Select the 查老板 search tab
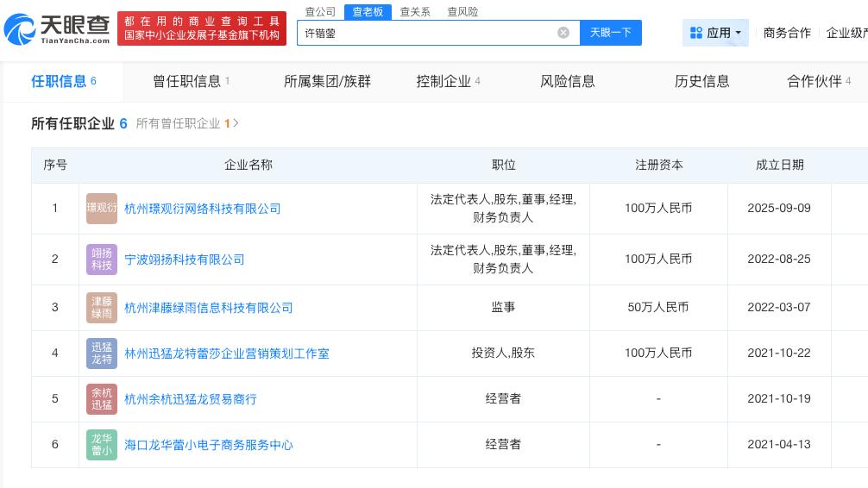868x488 pixels. pyautogui.click(x=368, y=11)
